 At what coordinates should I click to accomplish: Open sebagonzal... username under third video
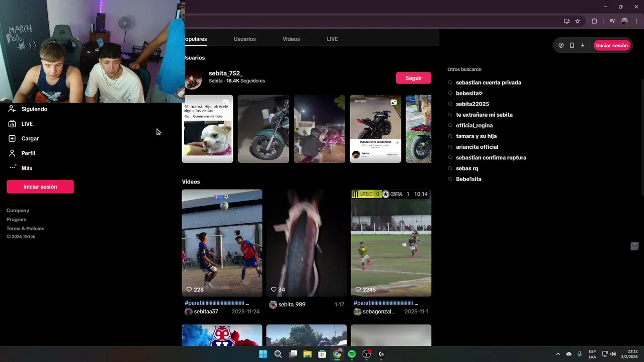click(x=379, y=312)
